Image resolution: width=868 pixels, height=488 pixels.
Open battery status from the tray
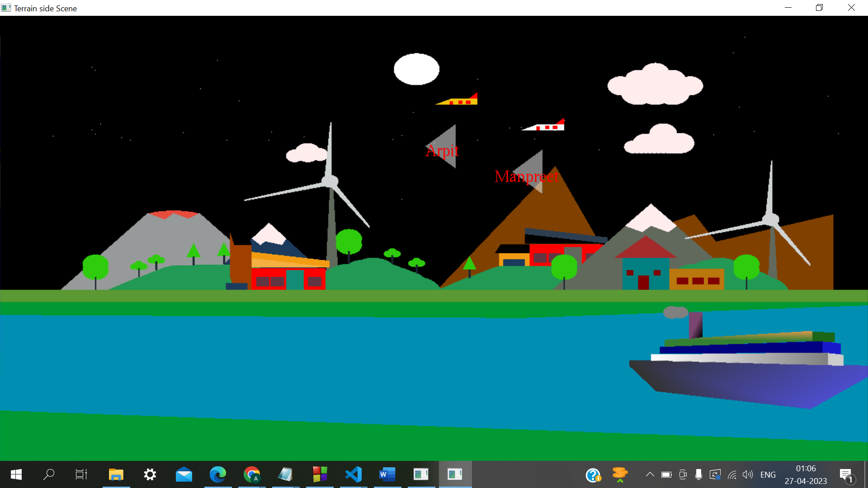[666, 474]
